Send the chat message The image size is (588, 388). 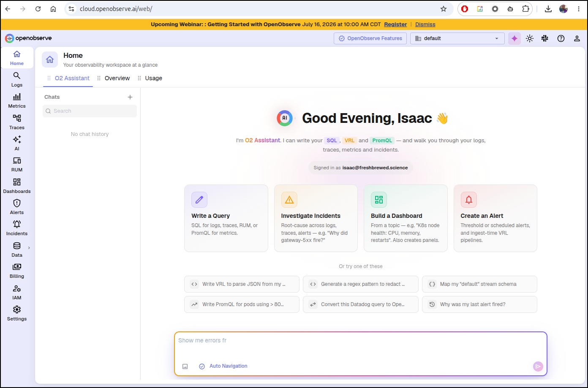(538, 366)
